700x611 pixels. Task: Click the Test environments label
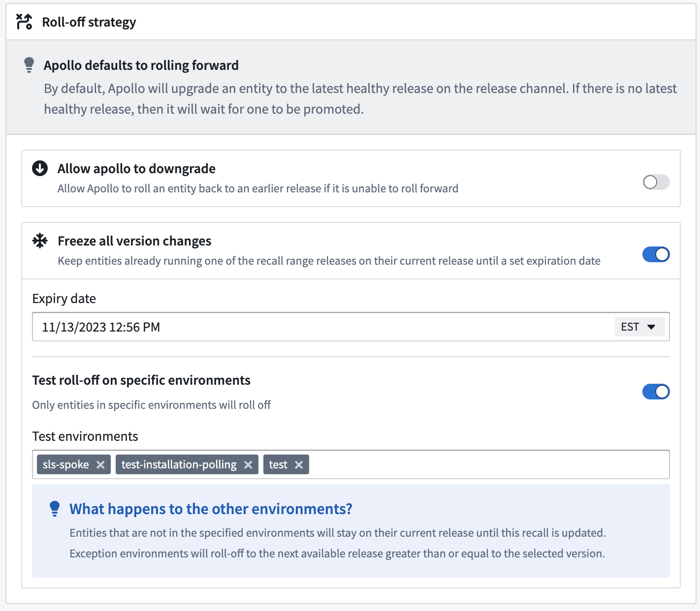point(85,436)
